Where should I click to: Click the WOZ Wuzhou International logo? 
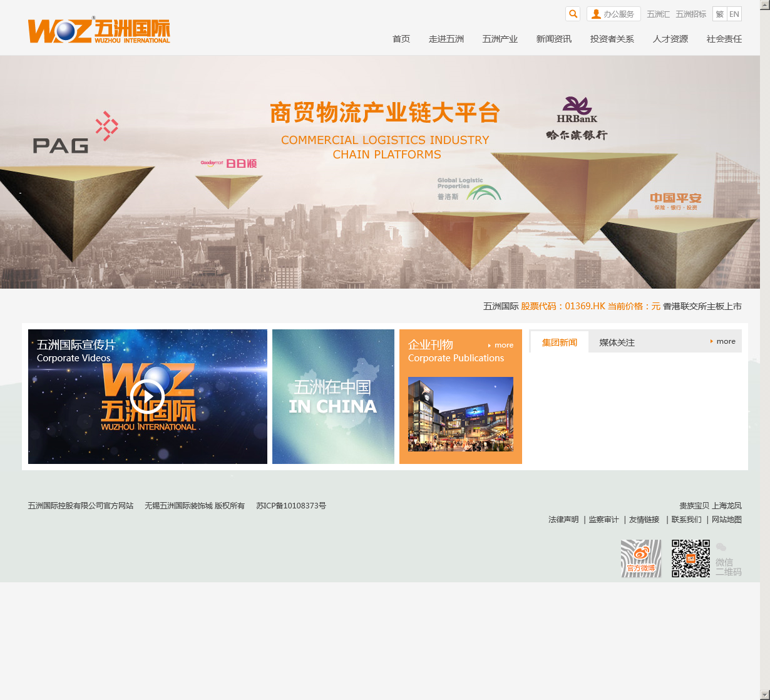pyautogui.click(x=99, y=30)
